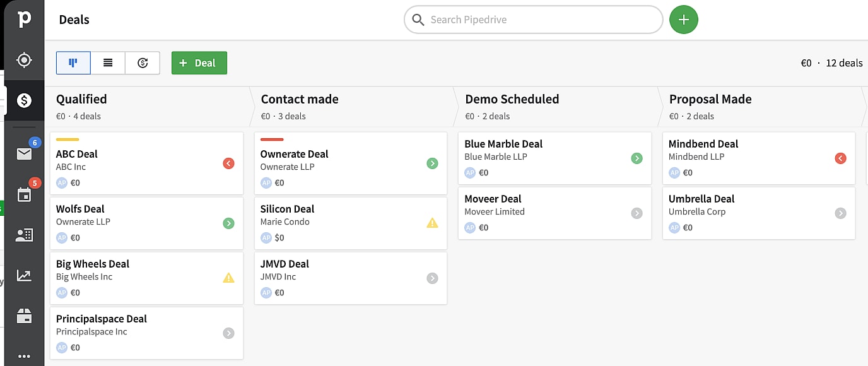Click yellow label on ABC Deal
The height and width of the screenshot is (366, 868).
coord(67,139)
